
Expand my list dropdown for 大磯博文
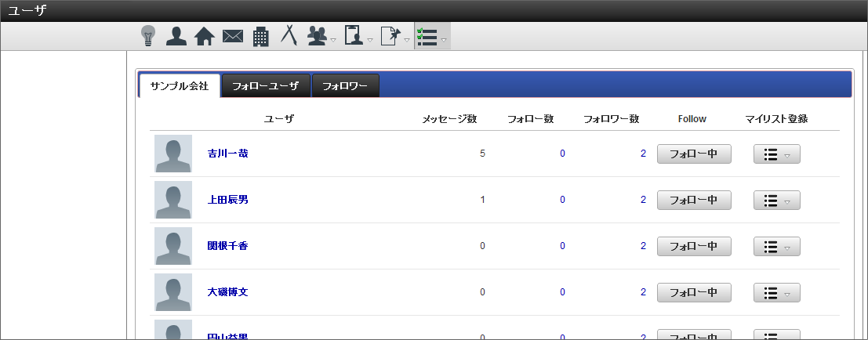point(776,293)
